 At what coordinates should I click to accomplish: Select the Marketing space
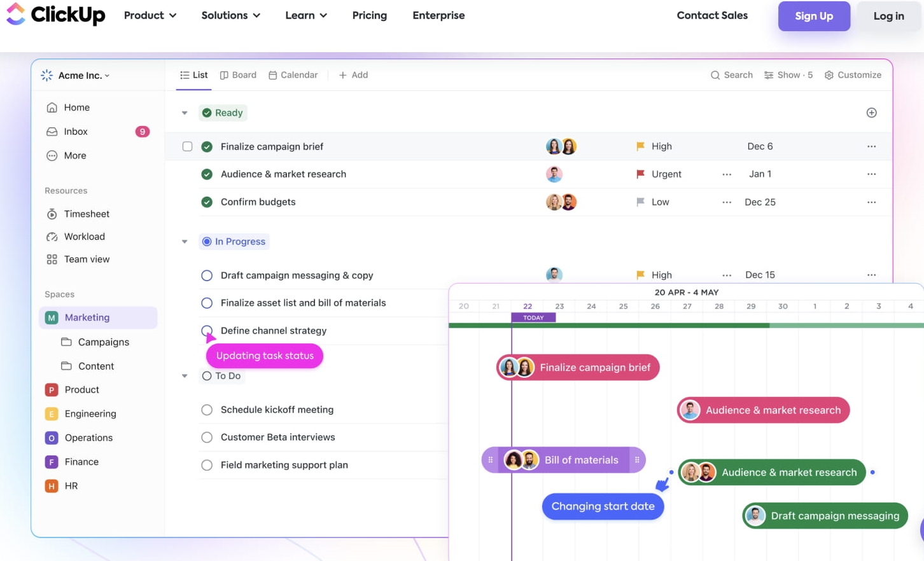98,317
